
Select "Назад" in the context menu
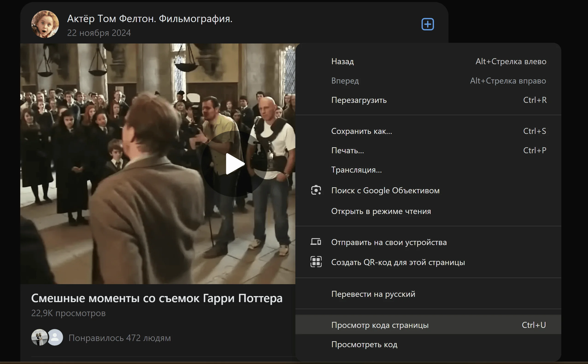(342, 61)
